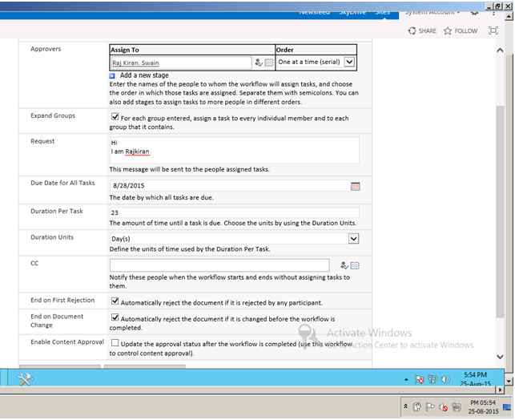
Task: Click the Due Date for All Tasks label
Action: pyautogui.click(x=62, y=183)
